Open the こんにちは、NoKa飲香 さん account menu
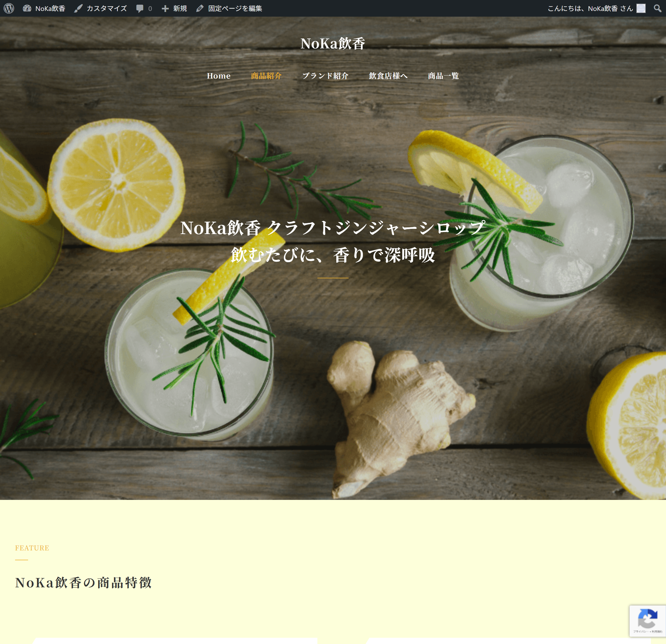Viewport: 666px width, 644px height. 590,8
